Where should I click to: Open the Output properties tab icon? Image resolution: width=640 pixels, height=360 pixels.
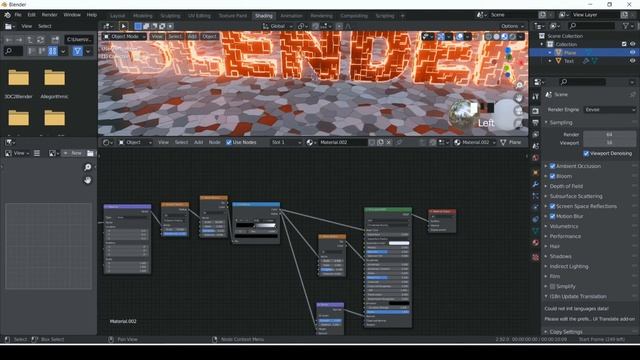pyautogui.click(x=536, y=122)
